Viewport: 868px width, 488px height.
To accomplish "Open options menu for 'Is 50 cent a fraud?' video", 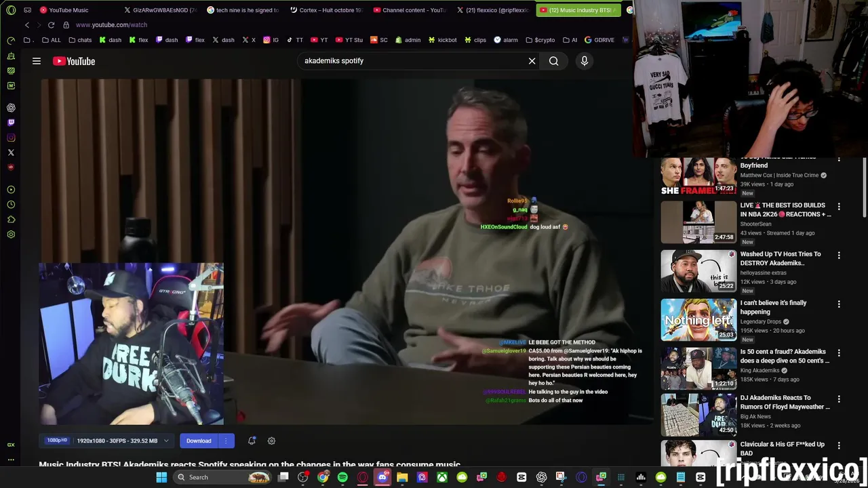I will point(839,353).
